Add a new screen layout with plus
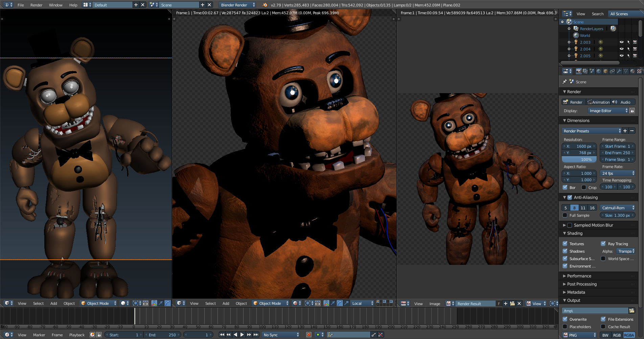The height and width of the screenshot is (339, 644). point(136,5)
